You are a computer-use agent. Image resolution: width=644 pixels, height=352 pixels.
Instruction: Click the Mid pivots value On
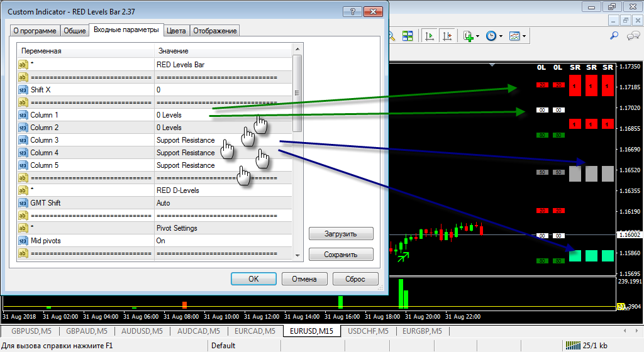coord(160,241)
